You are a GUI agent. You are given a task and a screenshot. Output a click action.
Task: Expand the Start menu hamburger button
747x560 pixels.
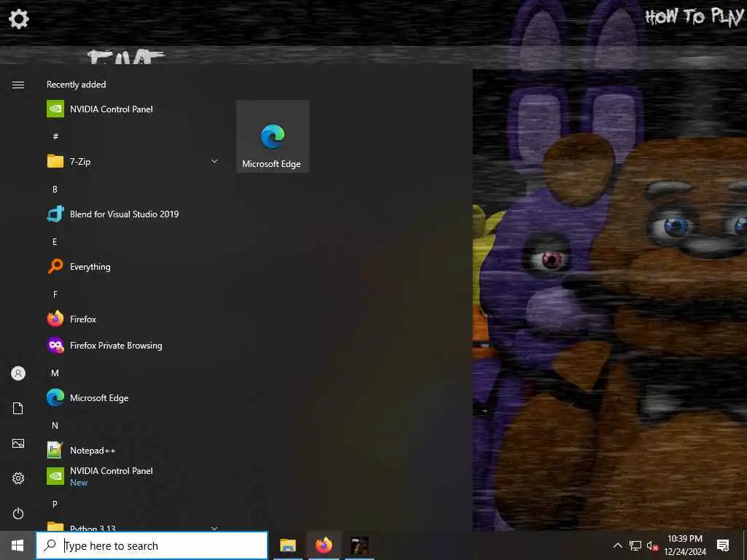pos(18,85)
